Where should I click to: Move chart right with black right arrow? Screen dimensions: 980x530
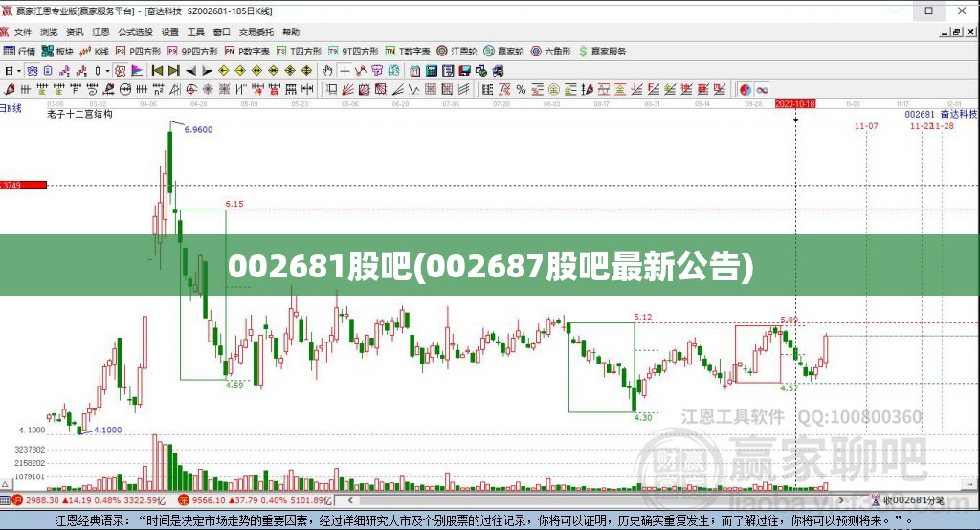tap(207, 71)
